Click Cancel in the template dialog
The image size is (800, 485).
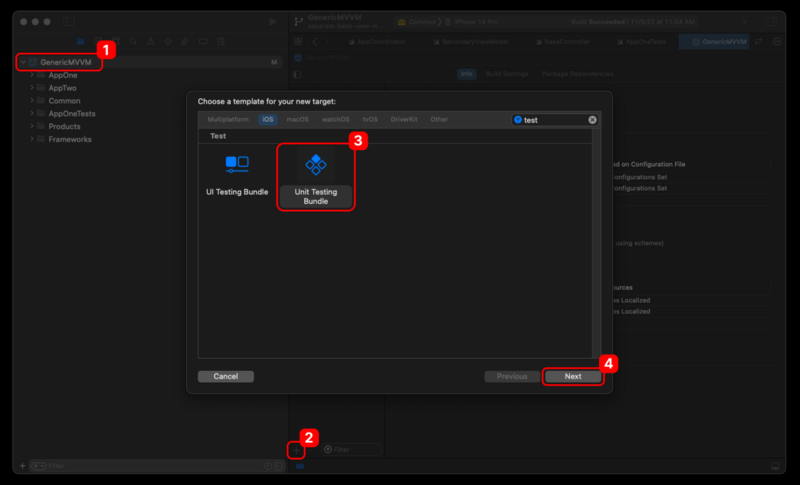point(226,377)
